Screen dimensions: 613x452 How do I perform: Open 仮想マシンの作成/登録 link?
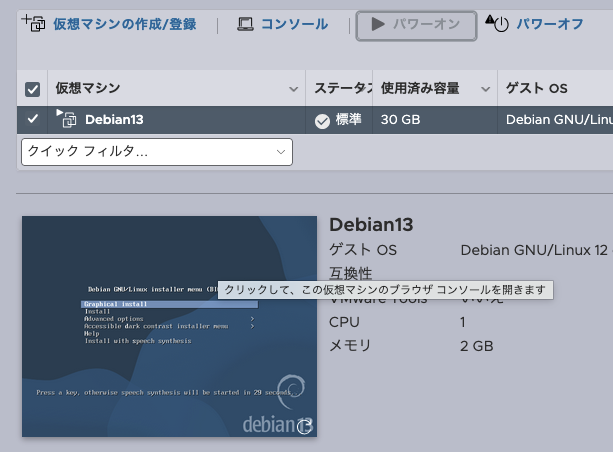click(125, 24)
